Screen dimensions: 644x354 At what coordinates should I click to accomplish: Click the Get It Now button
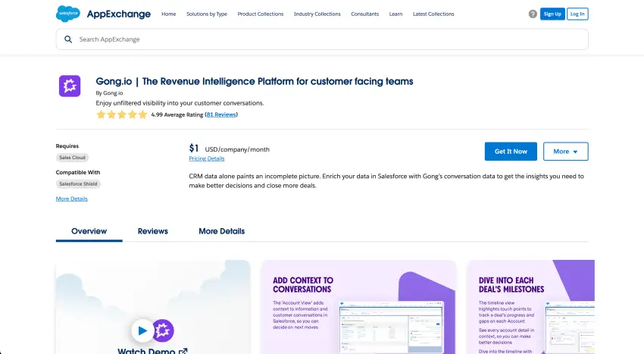511,152
